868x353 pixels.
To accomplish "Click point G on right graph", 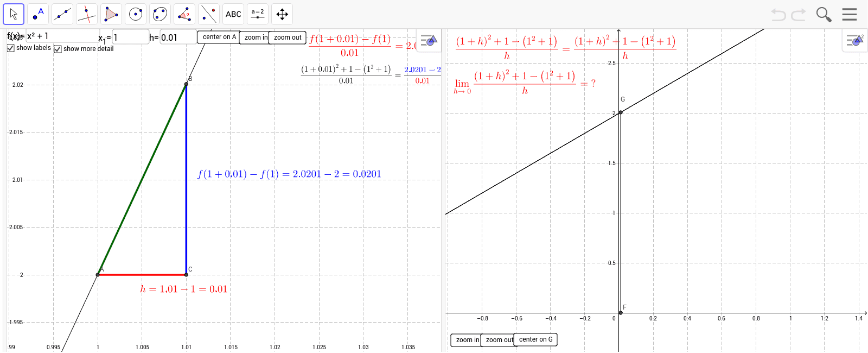I will tap(621, 112).
